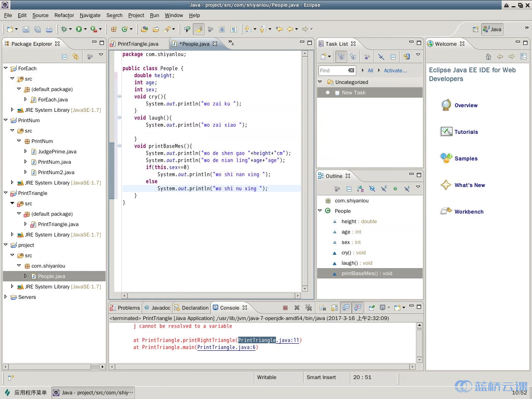The width and height of the screenshot is (532, 399).
Task: Go to Last Edit Location arrow icon
Action: click(279, 29)
